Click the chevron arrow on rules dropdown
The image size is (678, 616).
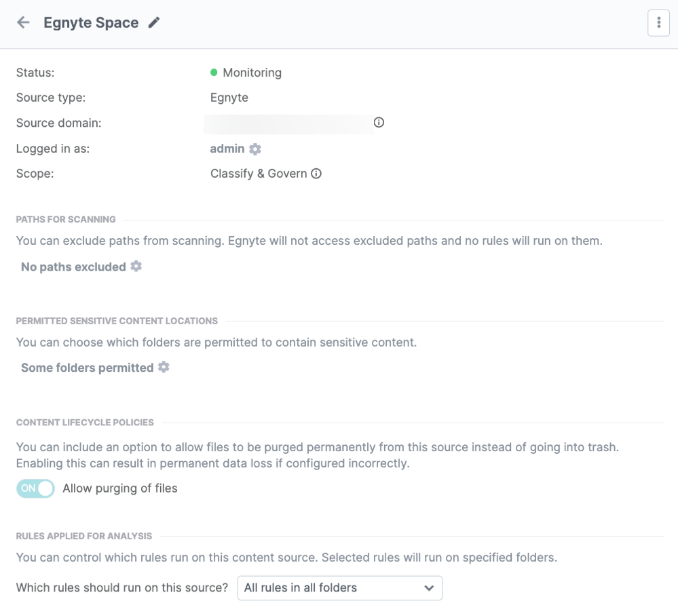coord(428,588)
